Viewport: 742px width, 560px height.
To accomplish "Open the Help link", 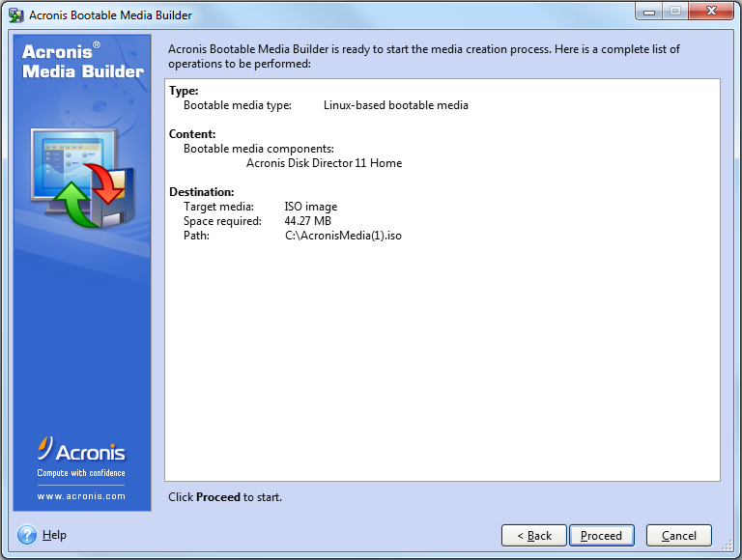I will coord(54,535).
